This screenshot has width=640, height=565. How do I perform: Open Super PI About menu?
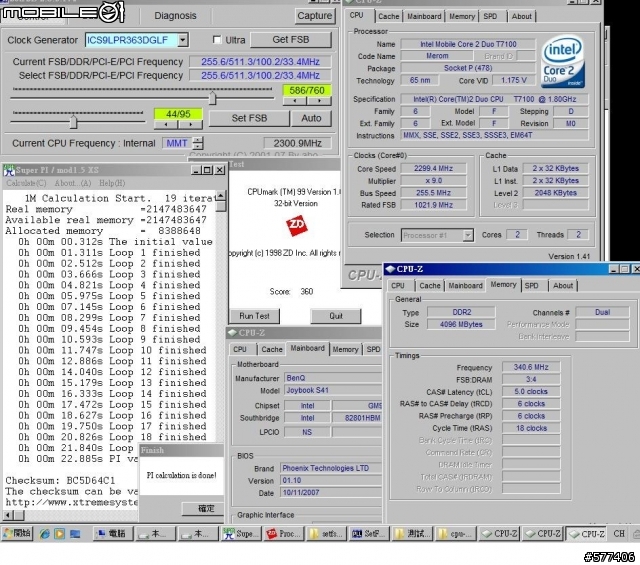(73, 183)
